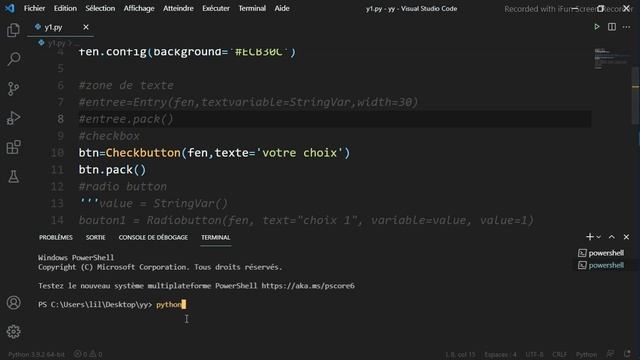Viewport: 640px width, 360px height.
Task: Click the feedback icon in status bar
Action: click(611, 354)
